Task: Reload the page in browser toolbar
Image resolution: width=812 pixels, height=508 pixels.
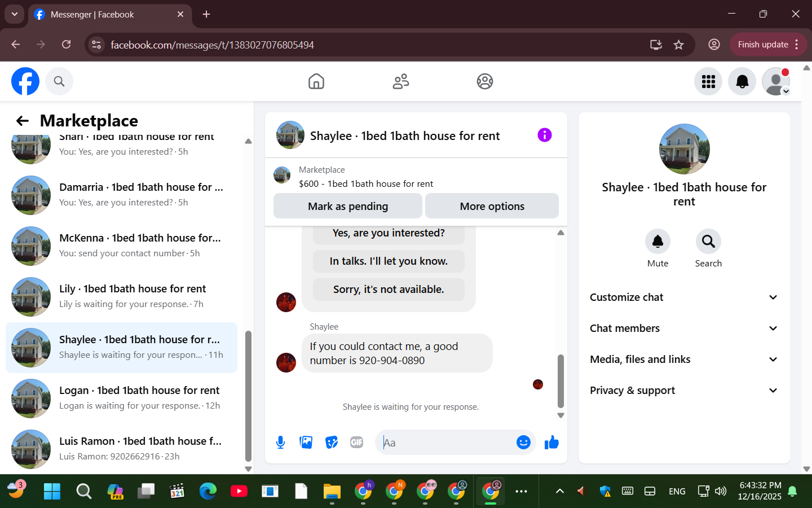Action: coord(67,45)
